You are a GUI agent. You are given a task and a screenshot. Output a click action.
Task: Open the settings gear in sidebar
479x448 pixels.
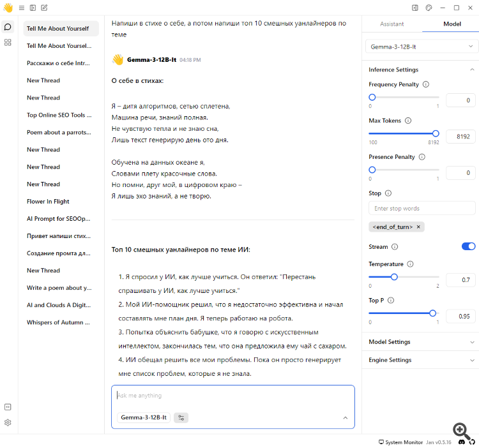tap(8, 422)
